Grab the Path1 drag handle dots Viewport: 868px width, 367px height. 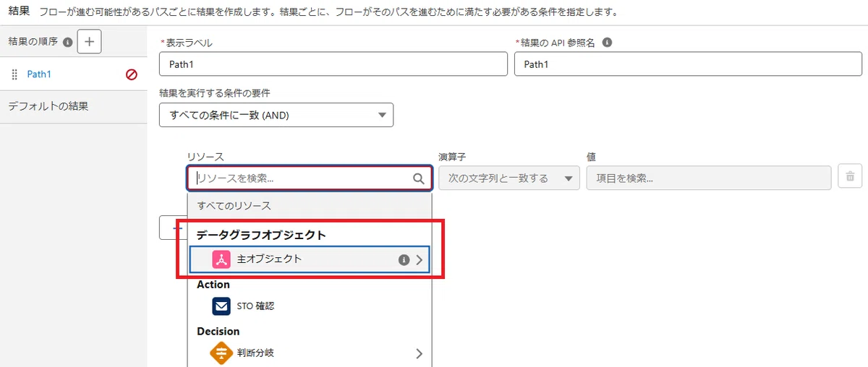pos(14,74)
